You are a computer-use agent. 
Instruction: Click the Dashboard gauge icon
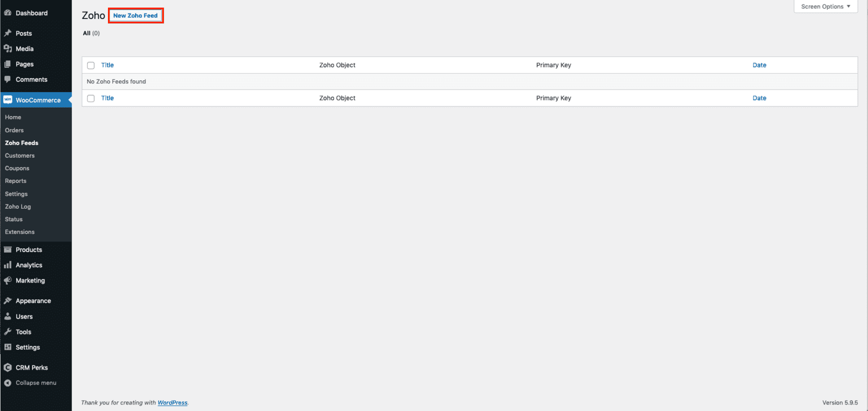pos(8,13)
